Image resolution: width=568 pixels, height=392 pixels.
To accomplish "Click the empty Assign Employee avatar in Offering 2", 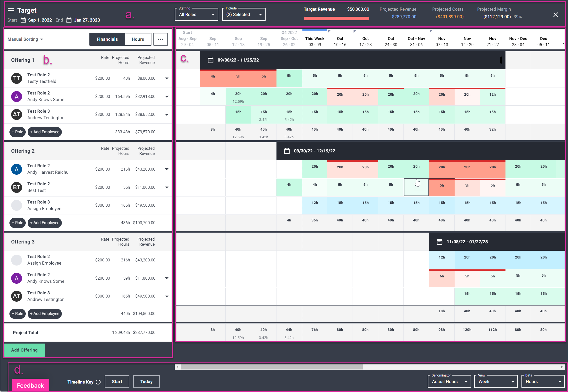I will click(x=16, y=205).
